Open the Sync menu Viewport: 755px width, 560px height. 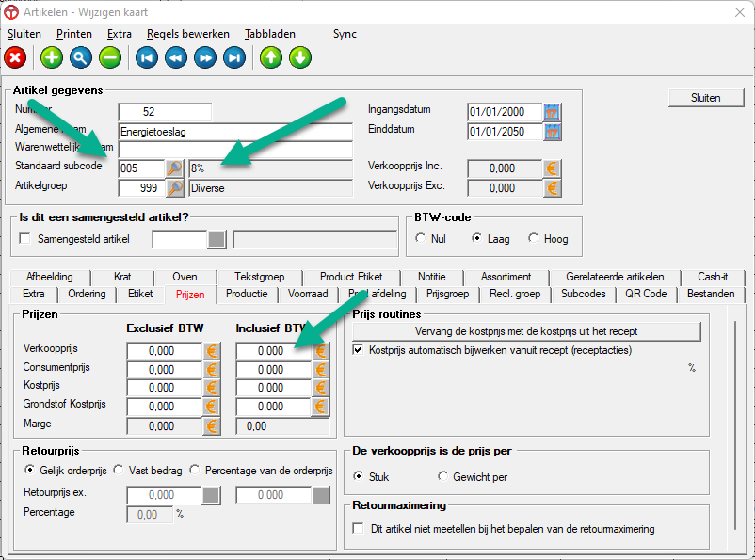(345, 34)
